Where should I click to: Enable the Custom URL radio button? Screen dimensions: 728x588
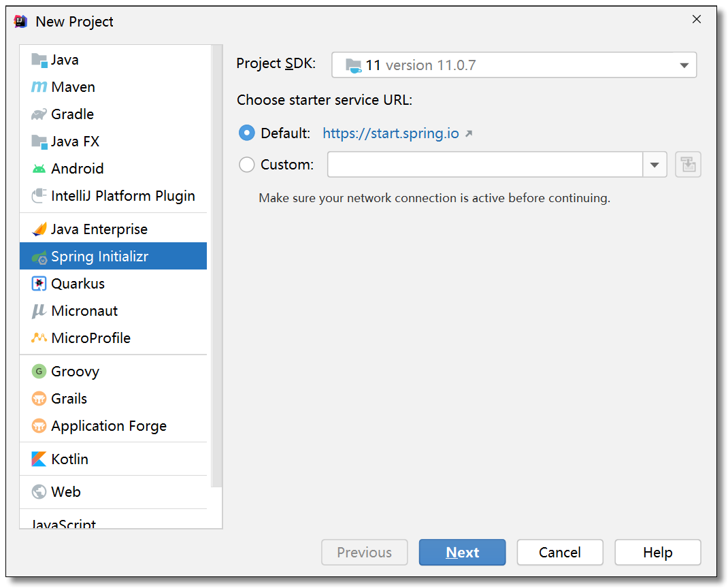click(247, 165)
